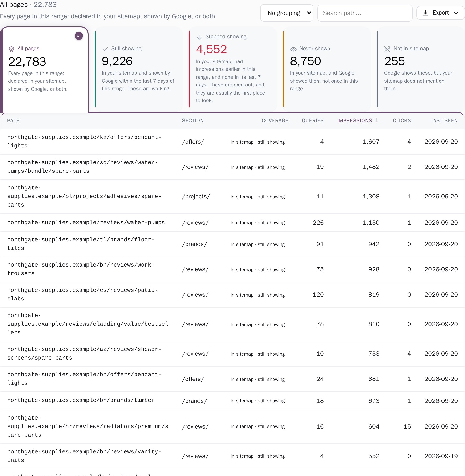Click the Impressions sort arrow
This screenshot has height=476, width=465.
point(377,120)
